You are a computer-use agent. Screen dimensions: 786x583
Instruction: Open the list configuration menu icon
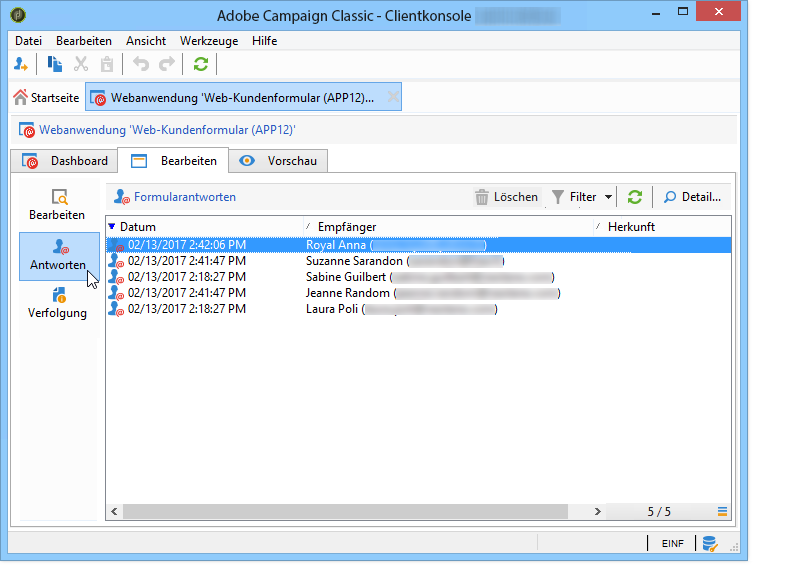[x=722, y=511]
